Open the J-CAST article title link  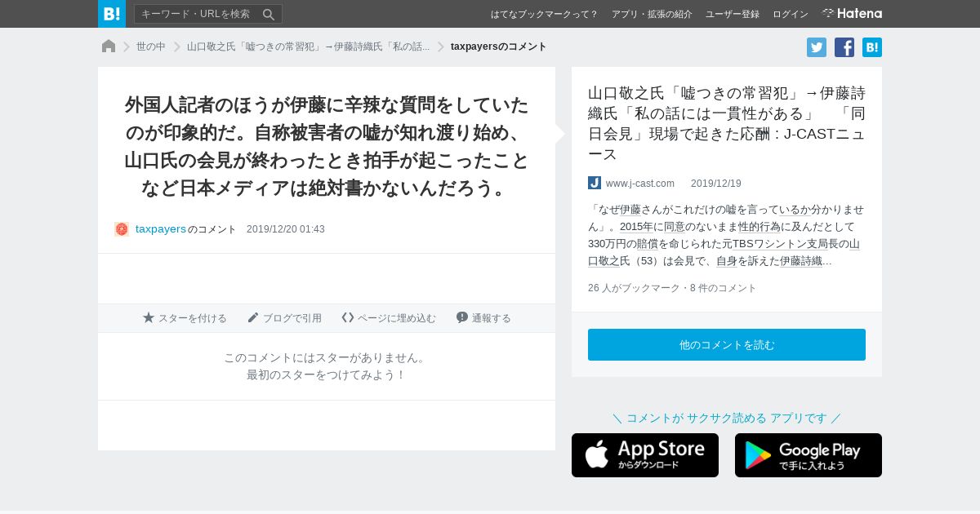727,123
